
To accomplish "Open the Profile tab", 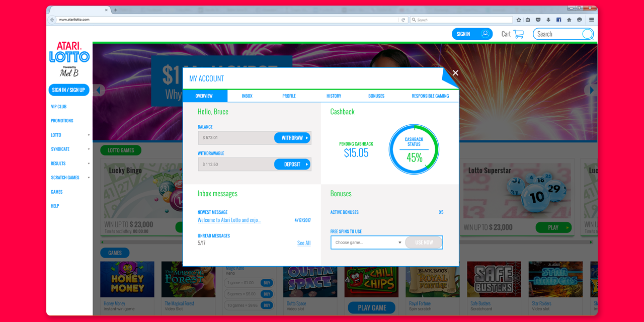I will 289,96.
